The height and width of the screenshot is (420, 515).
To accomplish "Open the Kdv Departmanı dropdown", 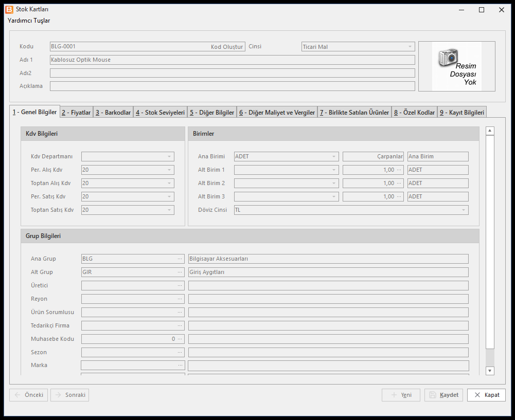I will tap(169, 156).
